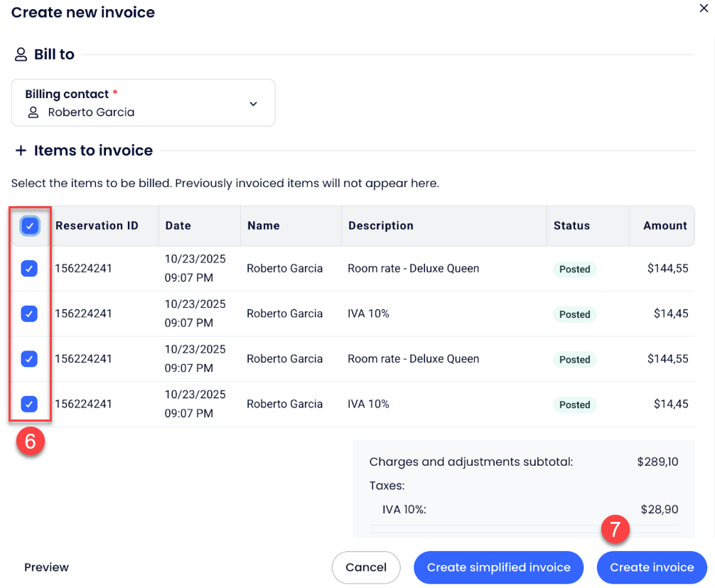This screenshot has width=715, height=588.
Task: Toggle the select-all checkbox in table header
Action: [29, 226]
